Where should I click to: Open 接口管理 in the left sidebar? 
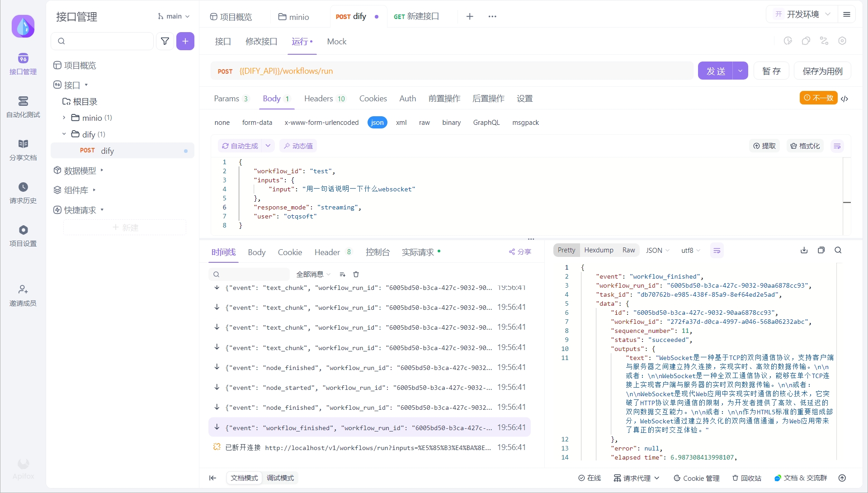tap(23, 64)
